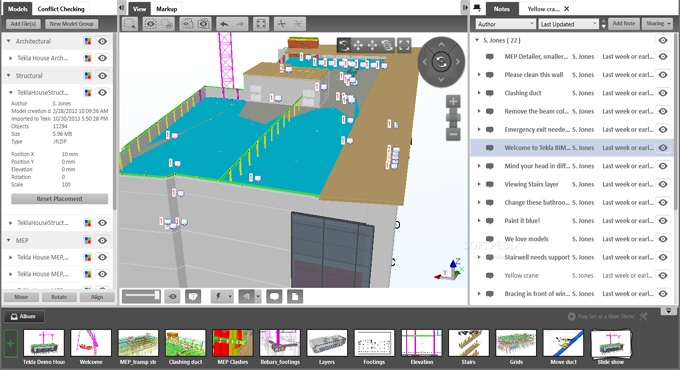680x370 pixels.
Task: Select the orbit rotate navigation icon
Action: coord(344,45)
